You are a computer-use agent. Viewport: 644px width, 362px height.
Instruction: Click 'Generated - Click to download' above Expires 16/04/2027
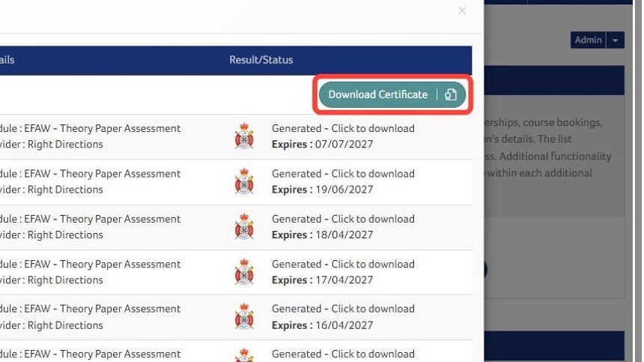click(x=343, y=309)
